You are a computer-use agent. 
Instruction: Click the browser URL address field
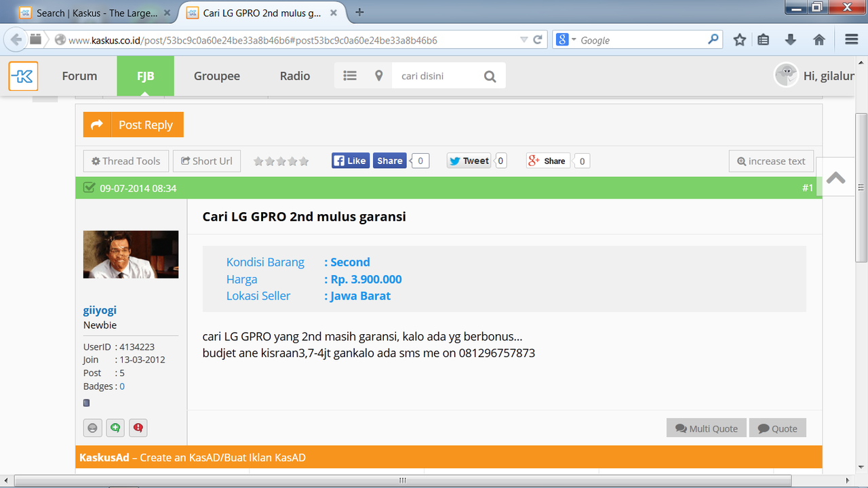coord(292,40)
